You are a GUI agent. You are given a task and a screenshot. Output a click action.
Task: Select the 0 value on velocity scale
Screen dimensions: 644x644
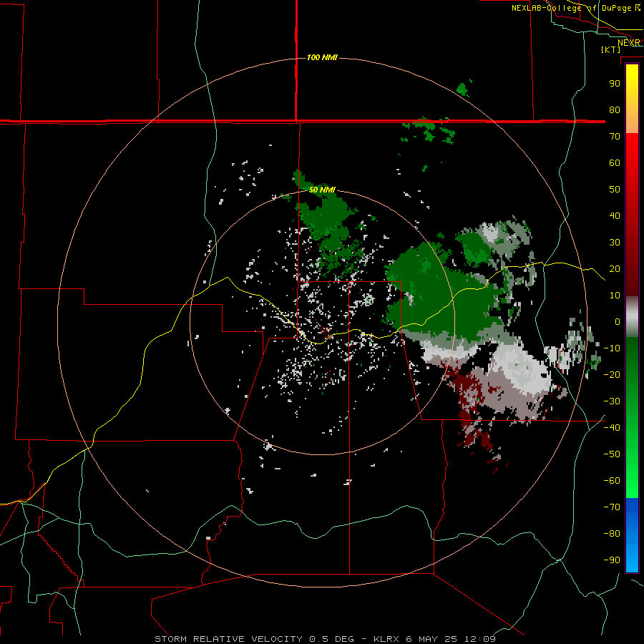click(x=618, y=321)
